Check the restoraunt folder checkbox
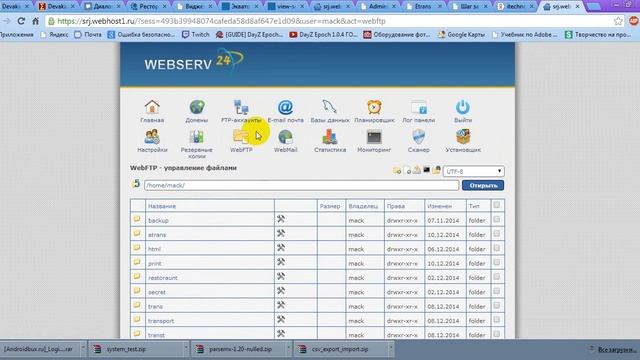This screenshot has width=640, height=360. (x=496, y=277)
